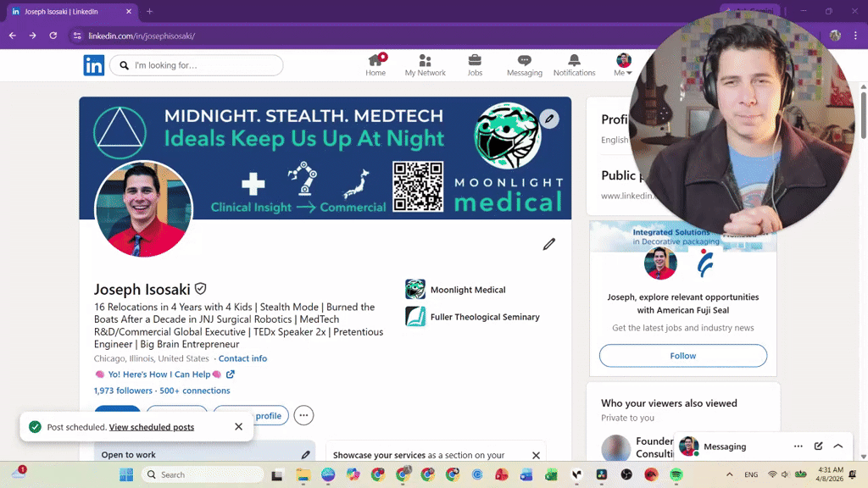Compose a new message in Messaging panel
This screenshot has height=488, width=868.
[x=818, y=446]
